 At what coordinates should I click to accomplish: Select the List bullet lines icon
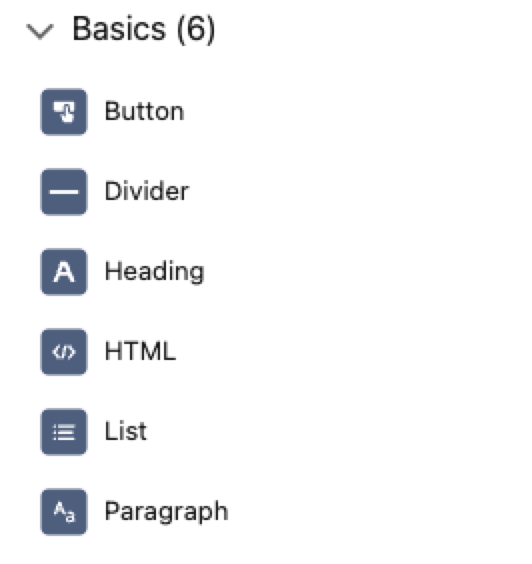pos(64,432)
